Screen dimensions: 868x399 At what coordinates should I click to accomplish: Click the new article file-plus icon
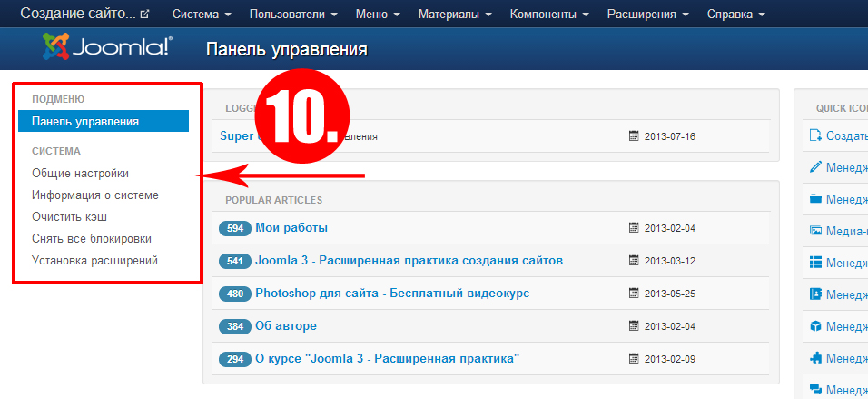click(x=814, y=135)
